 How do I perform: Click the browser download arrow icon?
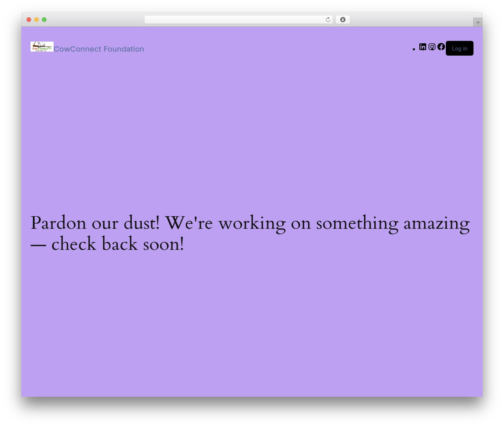pyautogui.click(x=343, y=20)
